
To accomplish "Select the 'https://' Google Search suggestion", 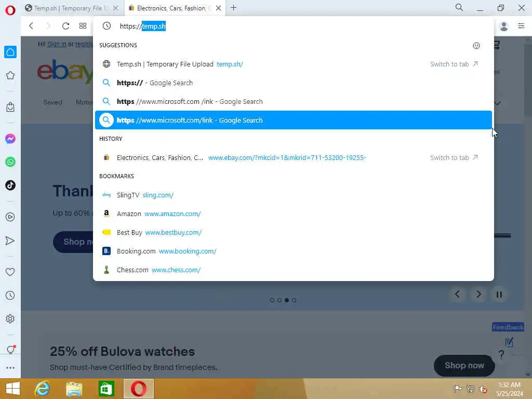I will pyautogui.click(x=294, y=83).
